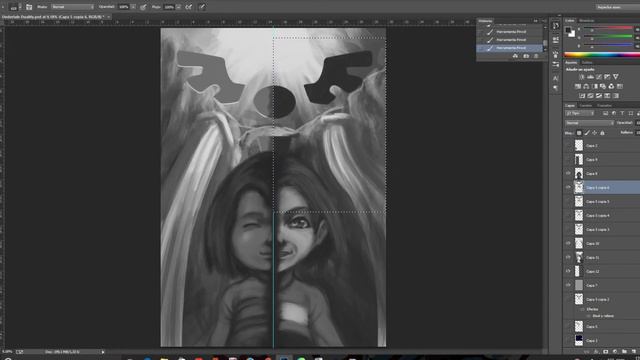Screen dimensions: 640x360
Task: Open the collapsed Character panel icon
Action: pyautogui.click(x=556, y=78)
